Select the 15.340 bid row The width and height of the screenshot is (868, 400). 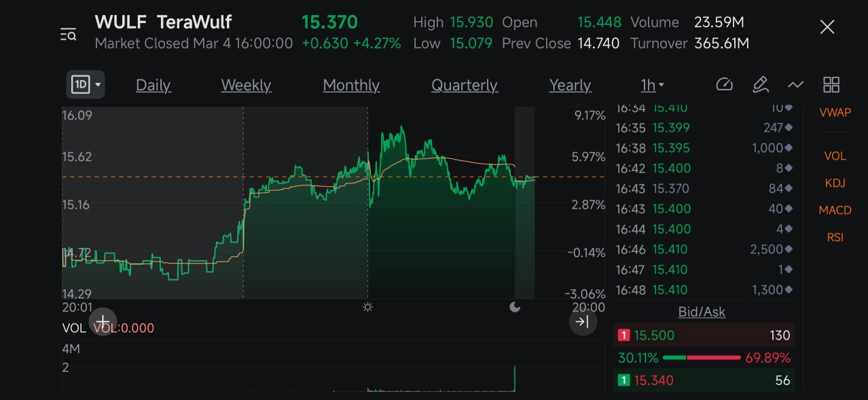[704, 380]
